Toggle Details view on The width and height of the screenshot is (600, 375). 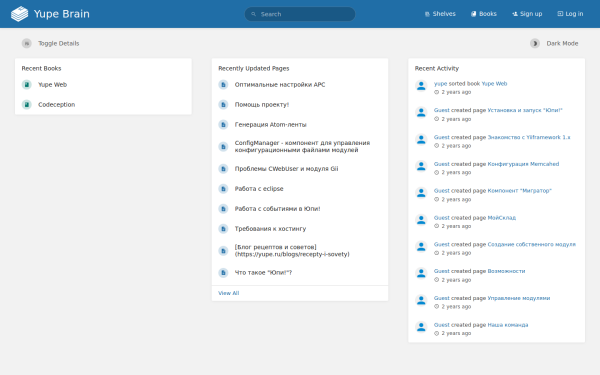[51, 43]
